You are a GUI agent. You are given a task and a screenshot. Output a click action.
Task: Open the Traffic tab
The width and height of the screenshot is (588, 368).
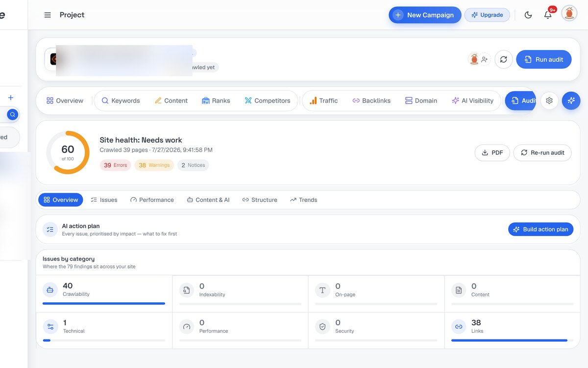(323, 101)
